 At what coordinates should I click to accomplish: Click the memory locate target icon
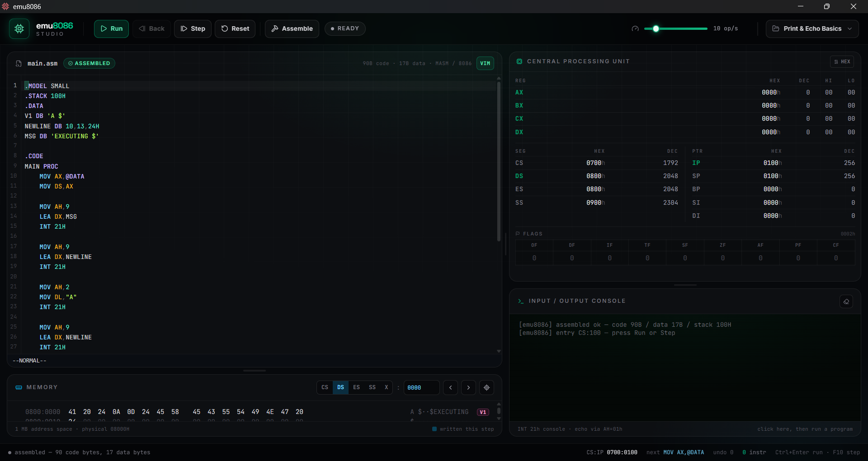pyautogui.click(x=486, y=388)
